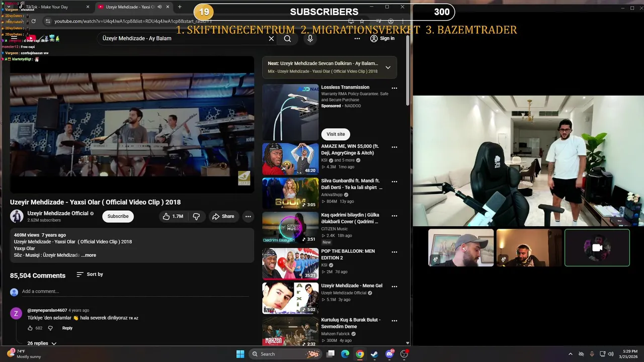Mute the YouTube tab via speaker icon
Image resolution: width=644 pixels, height=362 pixels.
(x=159, y=7)
